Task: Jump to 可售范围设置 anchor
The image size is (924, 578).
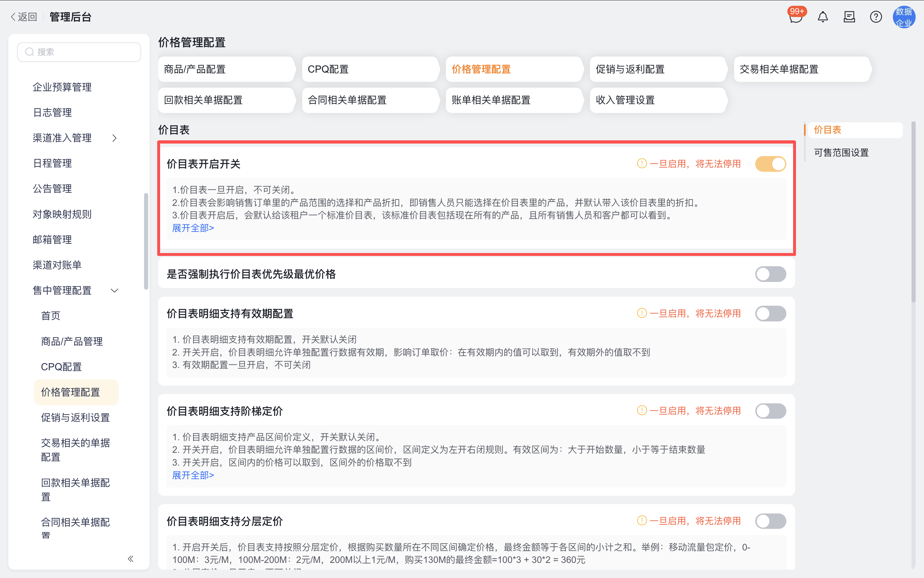Action: (841, 153)
